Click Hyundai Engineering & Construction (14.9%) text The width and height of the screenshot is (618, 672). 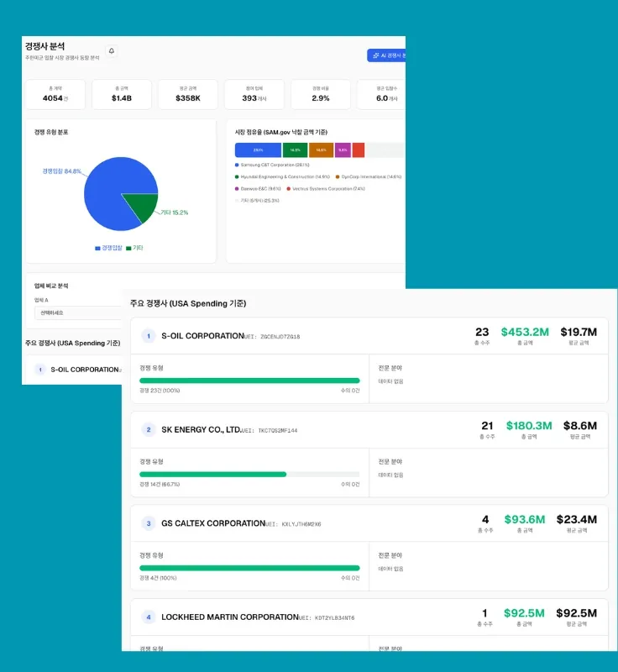pyautogui.click(x=285, y=176)
